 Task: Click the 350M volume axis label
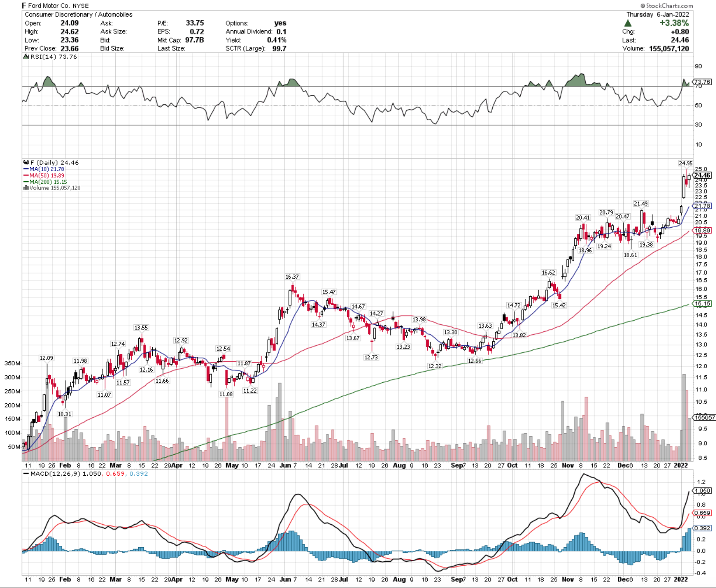click(12, 363)
